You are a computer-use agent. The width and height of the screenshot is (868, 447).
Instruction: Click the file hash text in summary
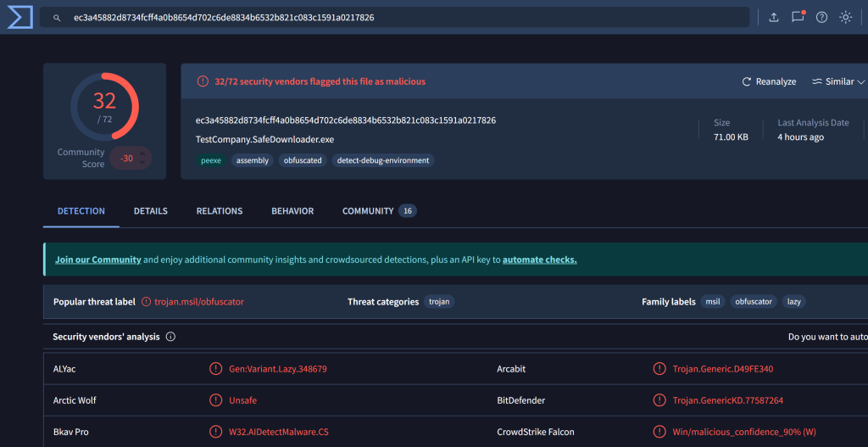346,120
